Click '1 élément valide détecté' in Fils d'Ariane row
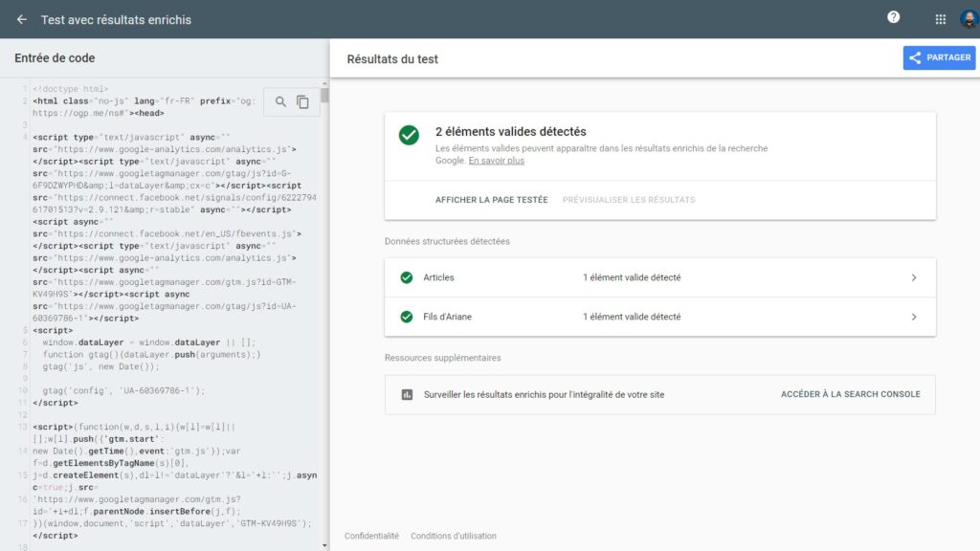The image size is (980, 551). click(x=632, y=317)
